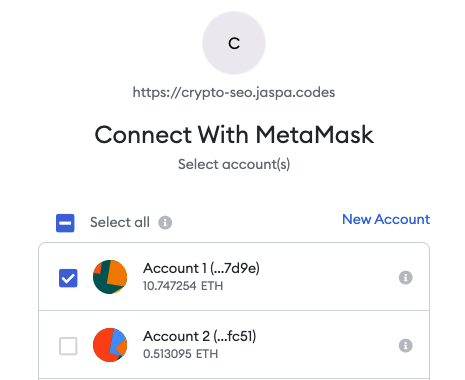Click Account 1 green-orange avatar
Image resolution: width=465 pixels, height=380 pixels.
110,277
